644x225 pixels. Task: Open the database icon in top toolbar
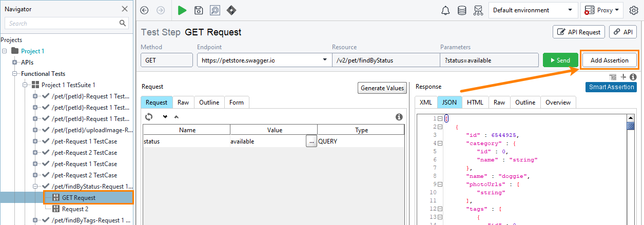462,10
